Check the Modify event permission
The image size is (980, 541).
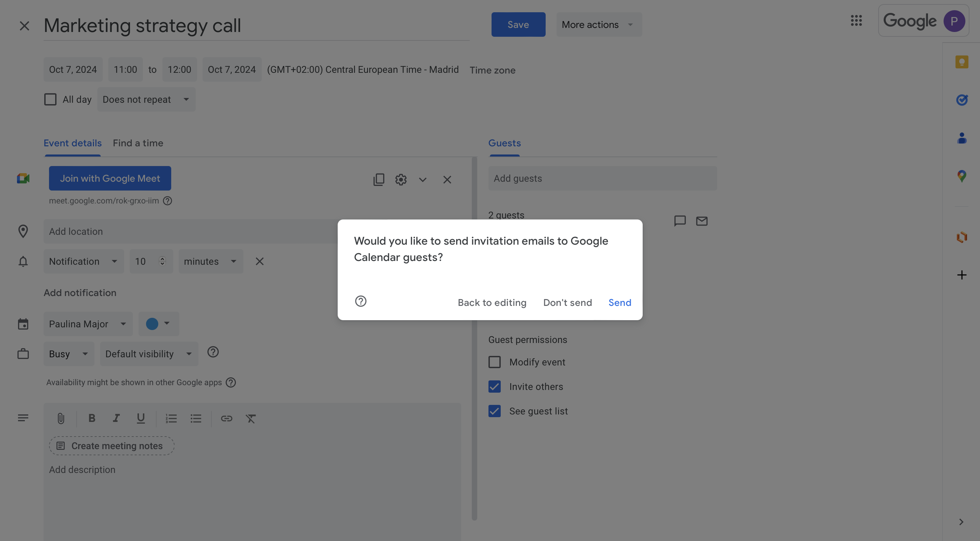[x=495, y=362]
